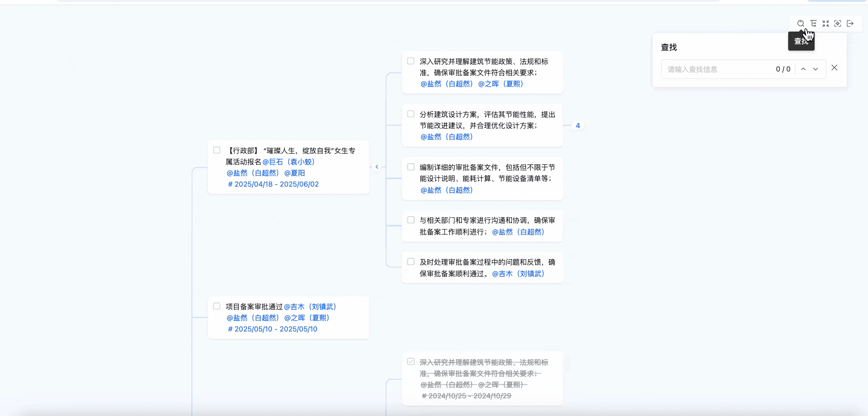Go to next search result arrow

click(816, 69)
